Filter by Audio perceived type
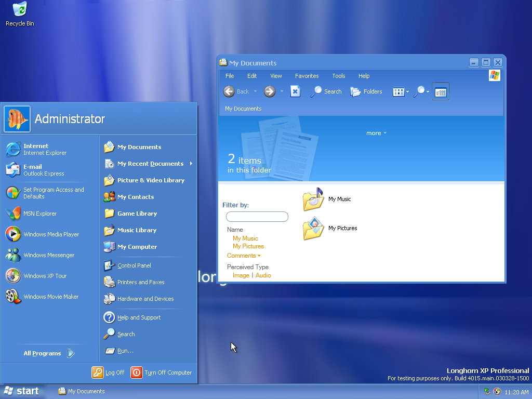532x399 pixels. click(263, 275)
